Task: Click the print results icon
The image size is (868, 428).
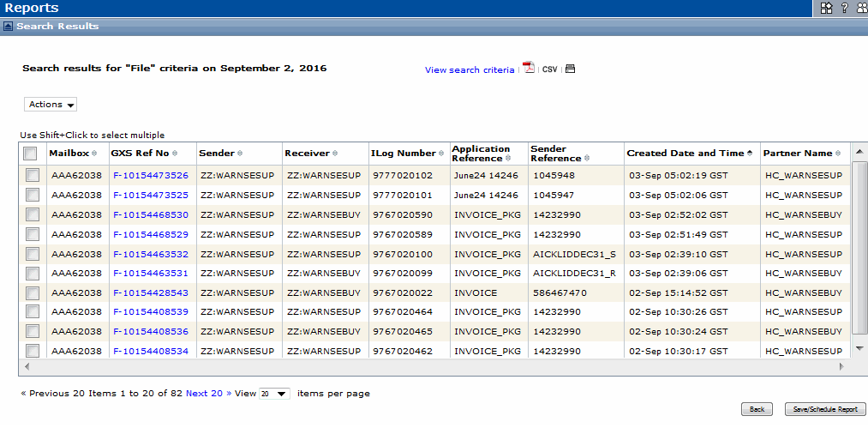Action: [x=571, y=69]
